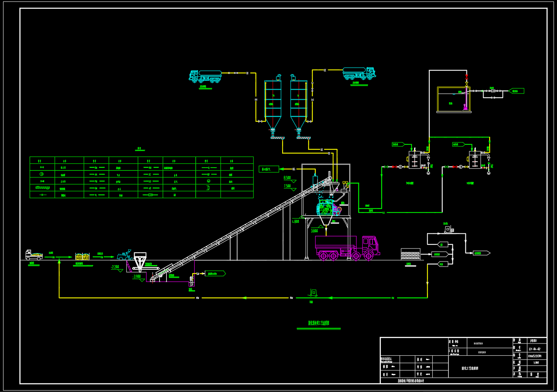Click the GY-04-02 drawing number cell

pos(534,349)
